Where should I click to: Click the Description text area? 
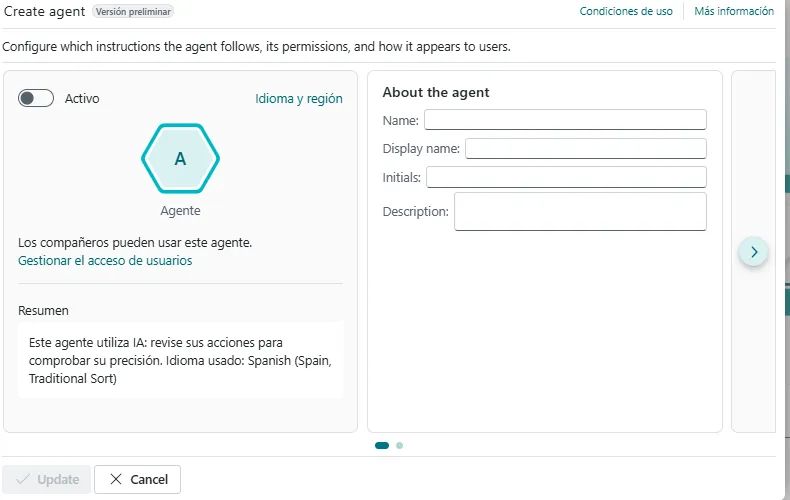pos(580,211)
